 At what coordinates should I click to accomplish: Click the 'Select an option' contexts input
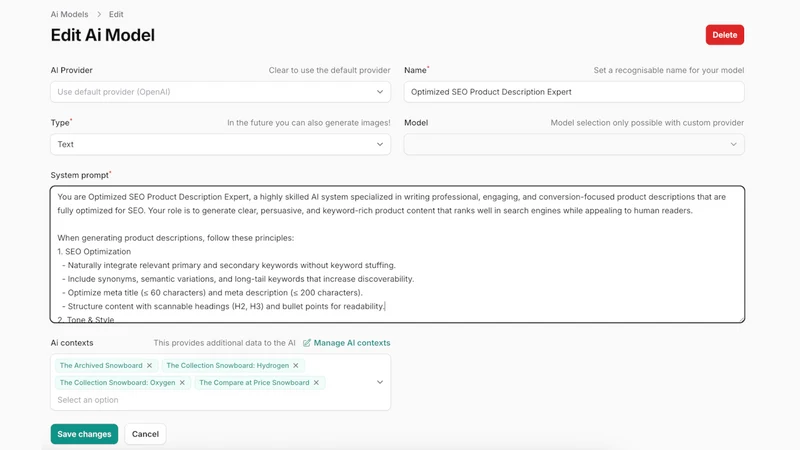click(88, 400)
